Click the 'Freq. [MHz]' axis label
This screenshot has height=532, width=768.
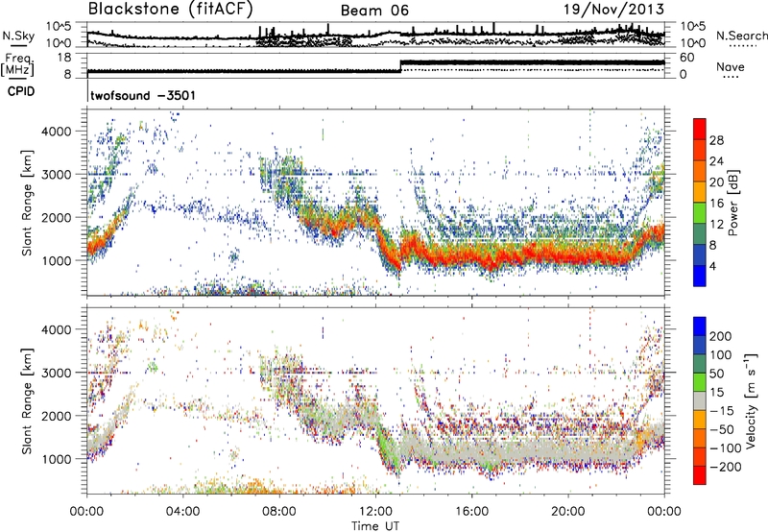[17, 65]
